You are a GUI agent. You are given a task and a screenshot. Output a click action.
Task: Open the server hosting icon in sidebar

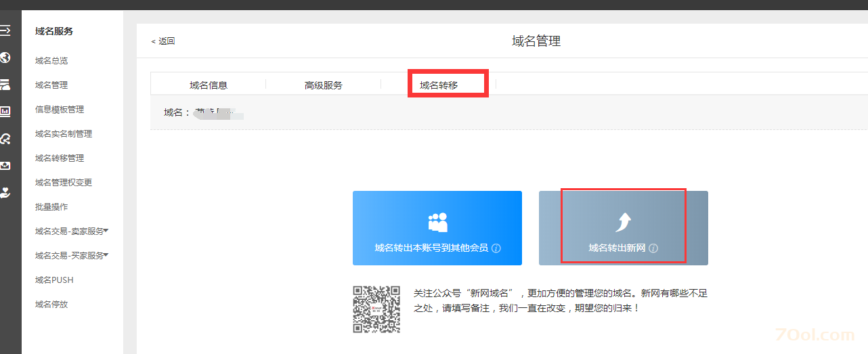point(5,85)
